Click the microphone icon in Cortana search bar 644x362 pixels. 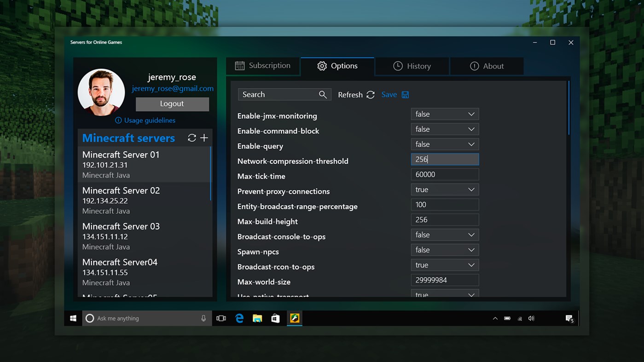click(x=203, y=318)
